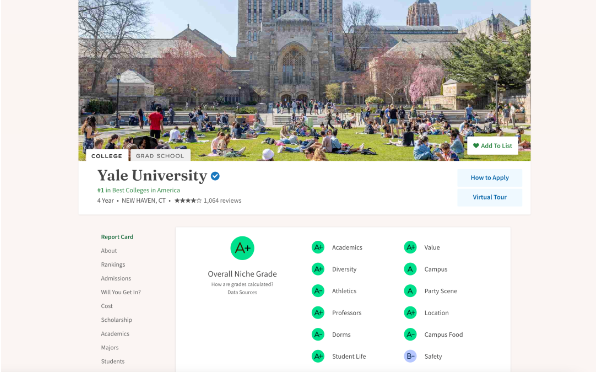Click the A+ badge next to Student Life
Screen dimensions: 597x373
318,356
